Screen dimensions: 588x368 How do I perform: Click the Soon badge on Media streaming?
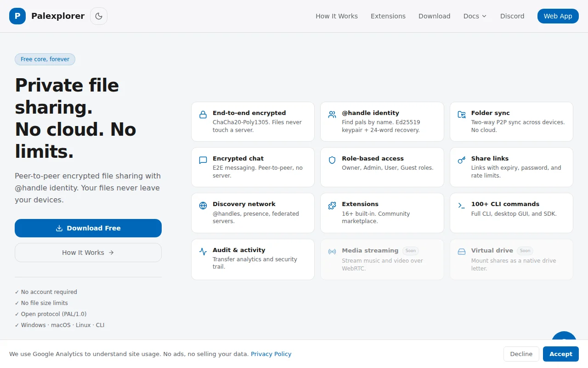pos(411,251)
